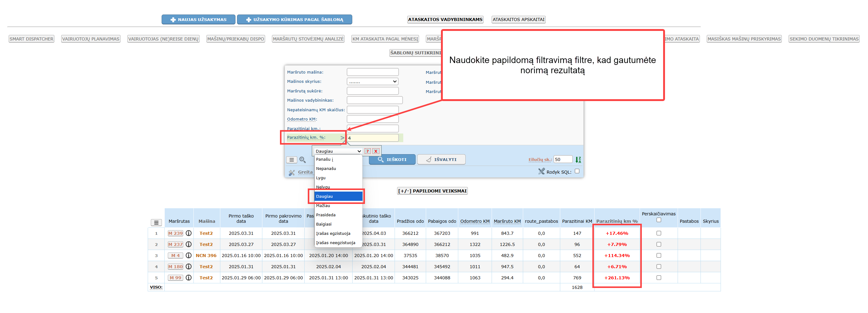The width and height of the screenshot is (868, 313).
Task: Select 'Prasideda' in the operator list
Action: point(338,215)
